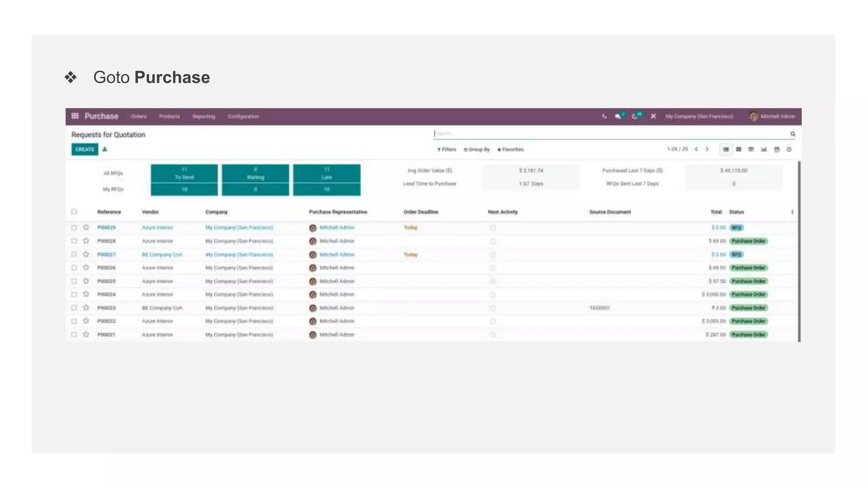Screen dimensions: 868x488
Task: Open the Favorites dropdown
Action: tap(511, 150)
